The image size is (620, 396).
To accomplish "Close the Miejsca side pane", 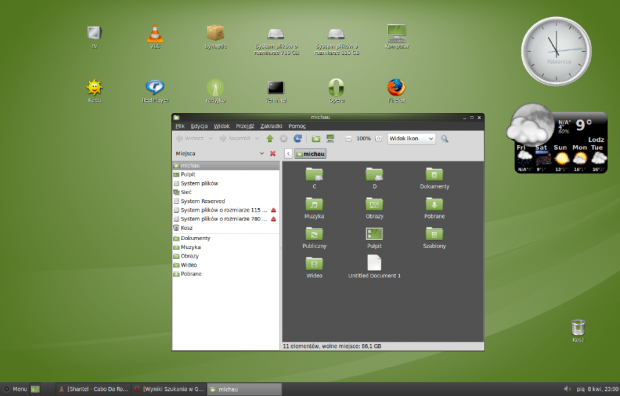I will (272, 153).
